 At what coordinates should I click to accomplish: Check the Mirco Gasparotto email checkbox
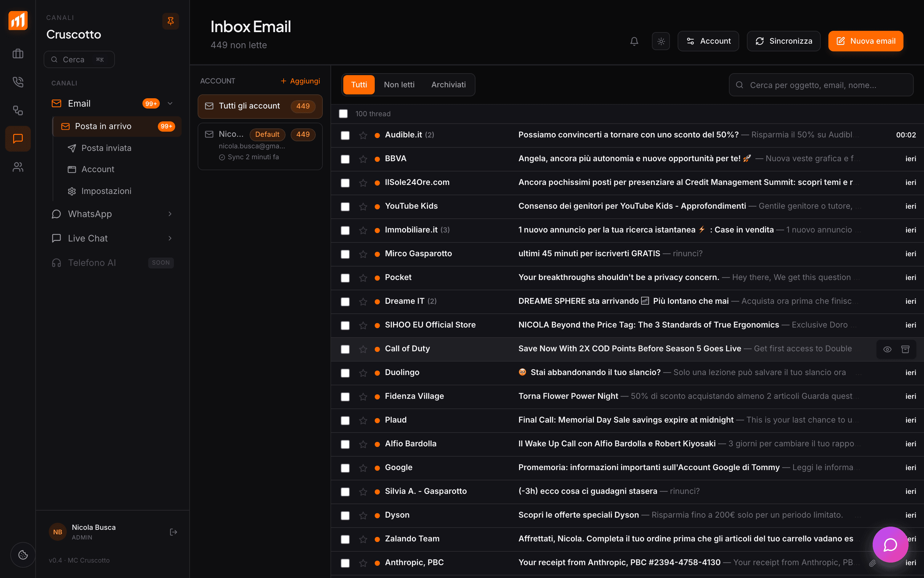[x=345, y=254]
